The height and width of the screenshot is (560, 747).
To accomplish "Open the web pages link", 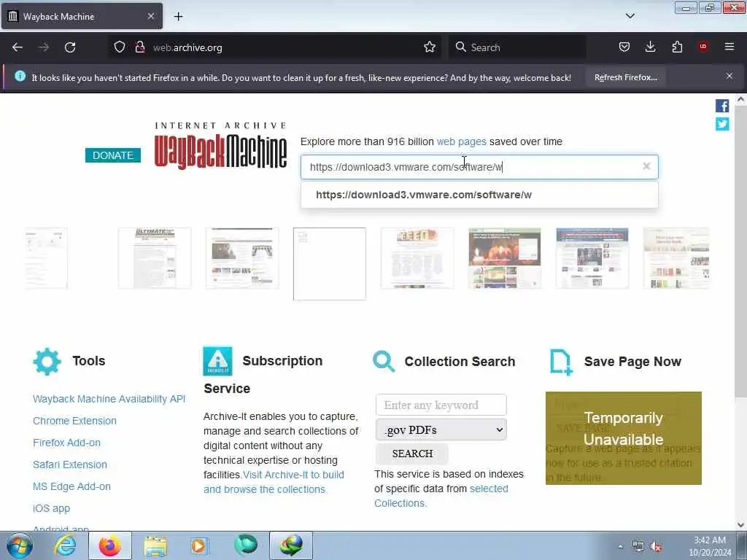I will click(461, 141).
